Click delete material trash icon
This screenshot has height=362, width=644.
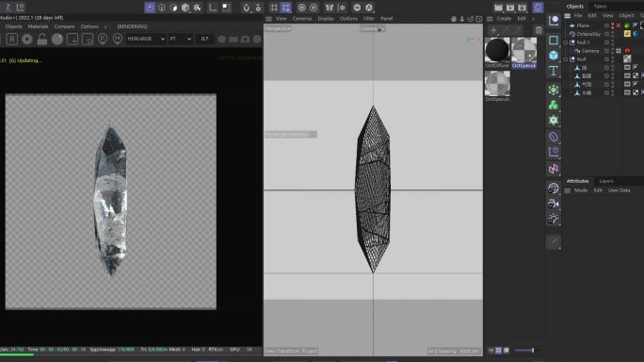coord(539,30)
